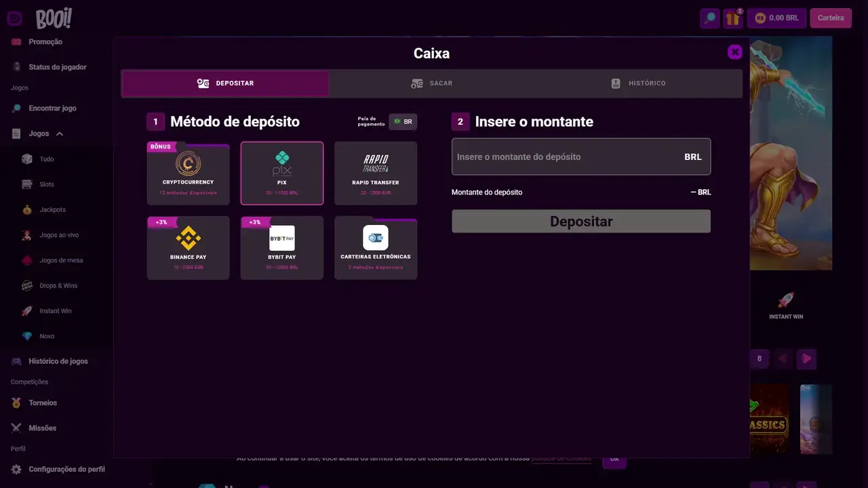
Task: Open the Carteira button in header
Action: tap(831, 18)
